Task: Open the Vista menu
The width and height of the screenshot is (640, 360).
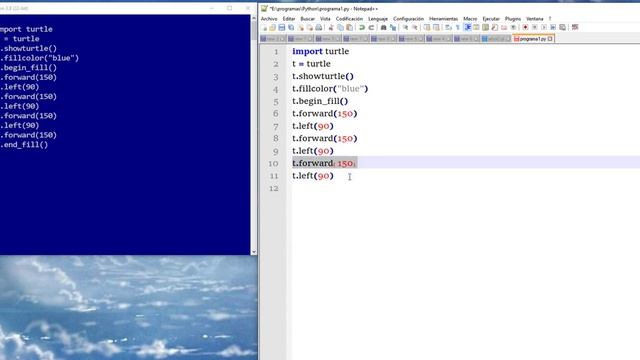Action: click(x=325, y=19)
